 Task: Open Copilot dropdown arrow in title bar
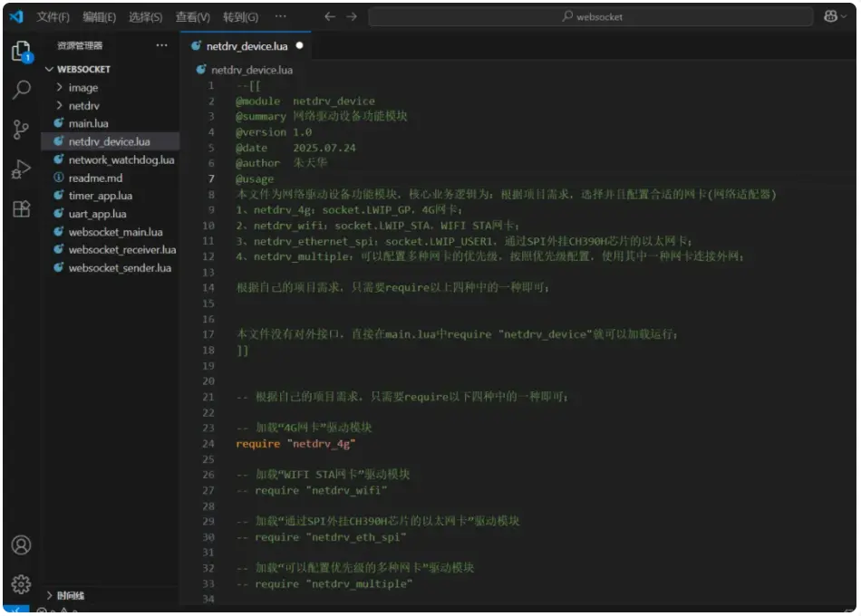coord(844,17)
